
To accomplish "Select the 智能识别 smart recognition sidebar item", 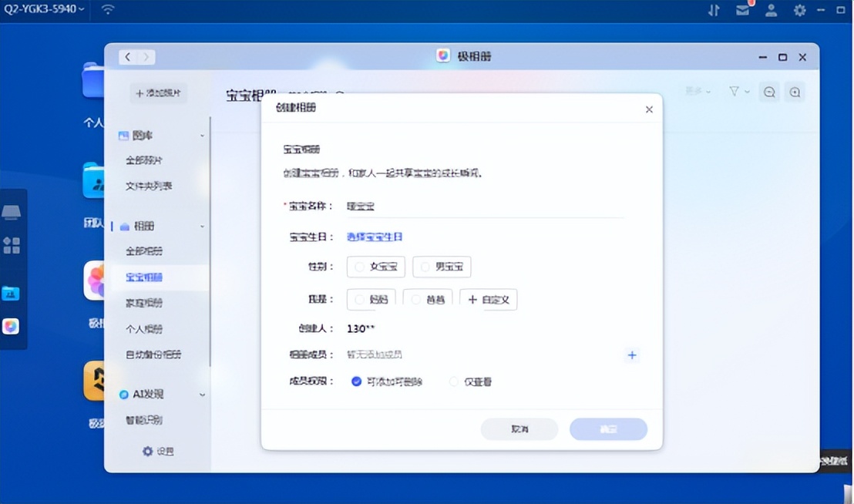I will point(143,420).
